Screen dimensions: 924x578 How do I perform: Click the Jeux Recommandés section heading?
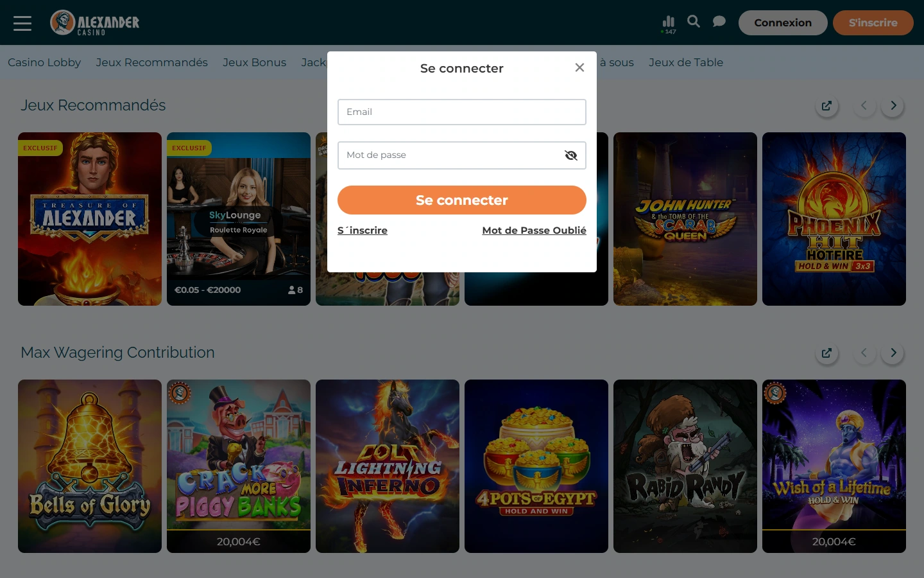pos(93,105)
